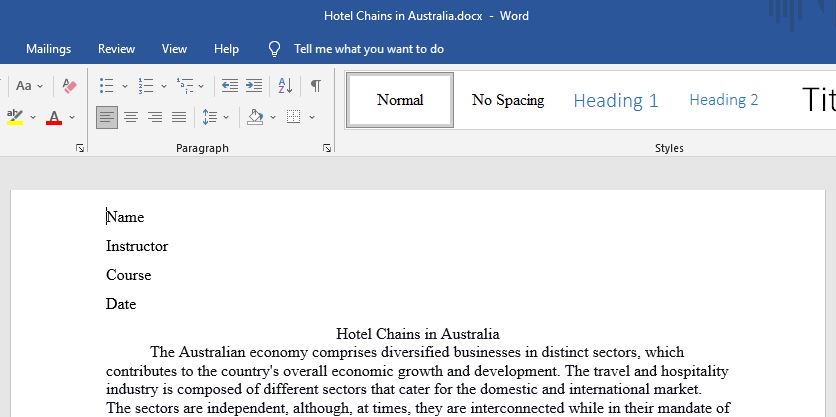Apply yellow Text Highlight Color
Image resolution: width=836 pixels, height=417 pixels.
15,117
